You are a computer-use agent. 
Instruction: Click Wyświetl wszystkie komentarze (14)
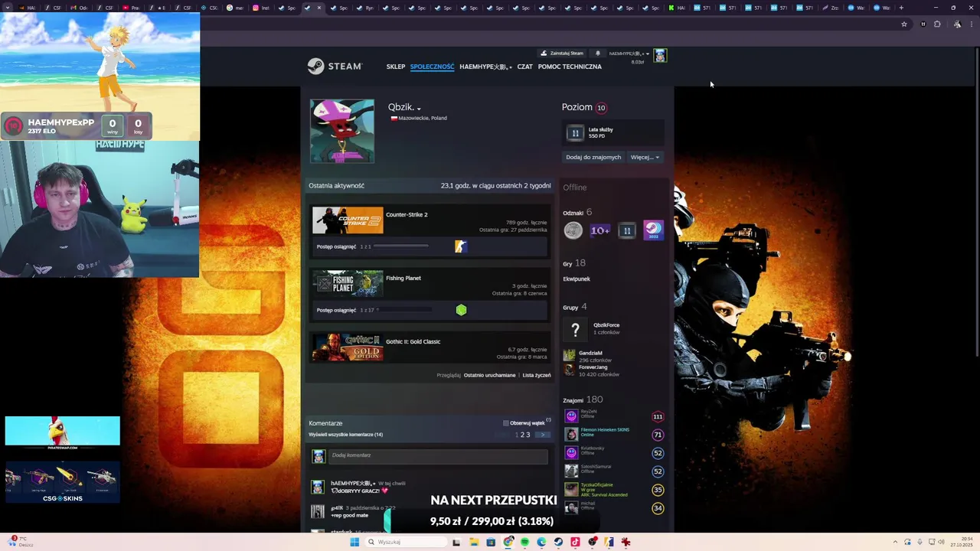click(345, 435)
